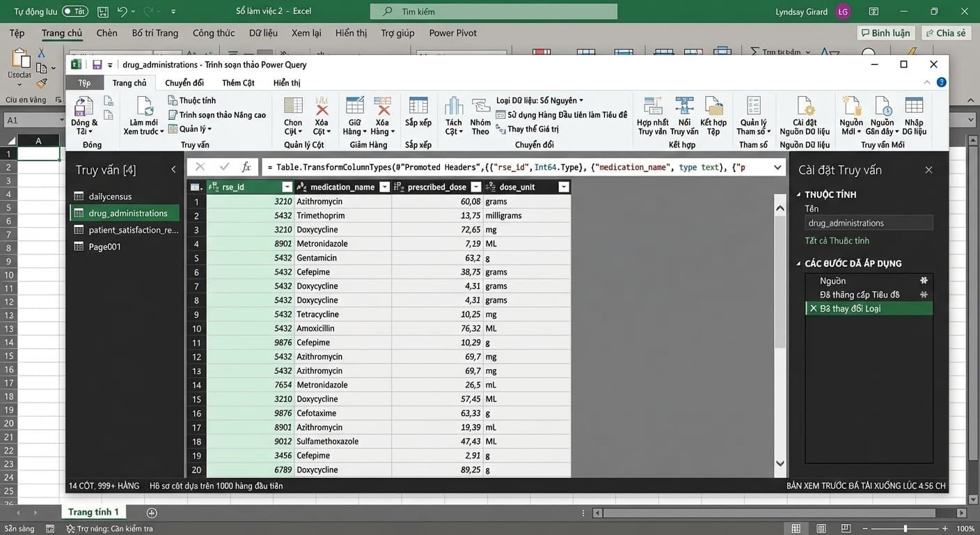Click the Sắp xếp sort icon

coord(418,106)
